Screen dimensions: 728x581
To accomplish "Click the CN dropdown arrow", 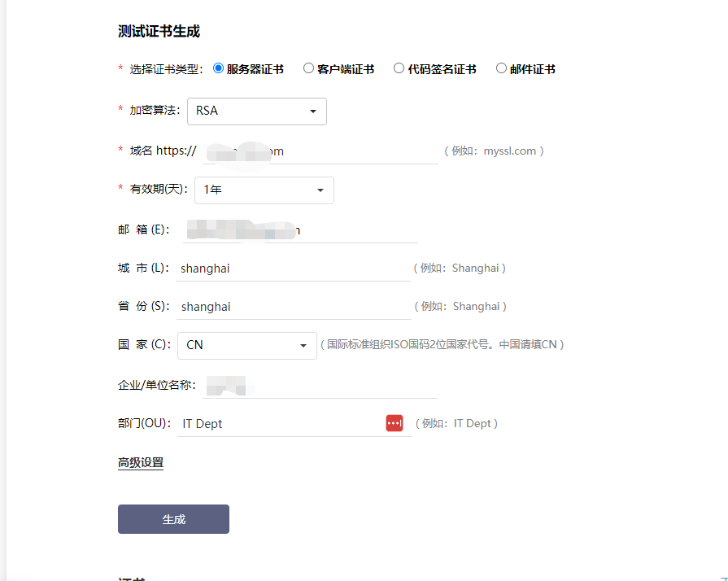I will [303, 345].
